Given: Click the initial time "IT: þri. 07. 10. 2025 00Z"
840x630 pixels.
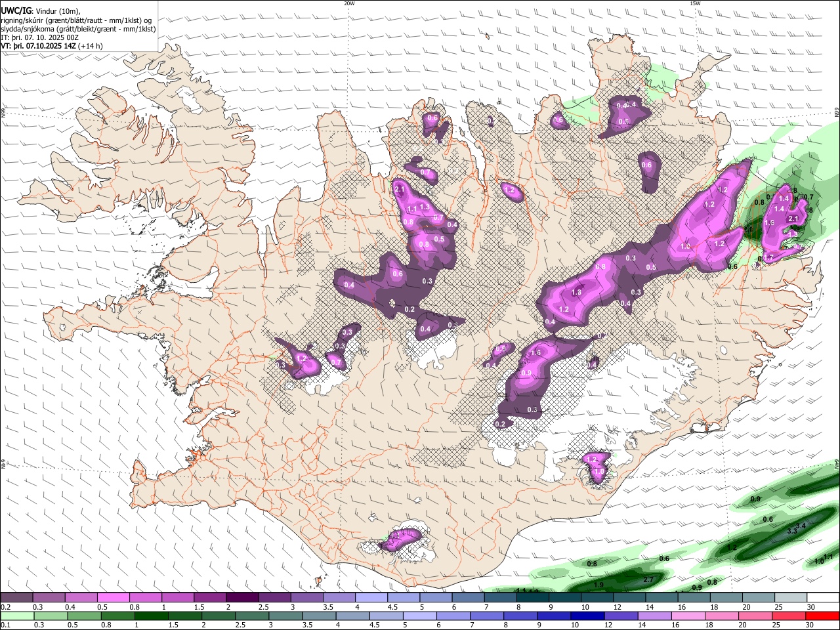Looking at the screenshot, I should click(x=40, y=37).
